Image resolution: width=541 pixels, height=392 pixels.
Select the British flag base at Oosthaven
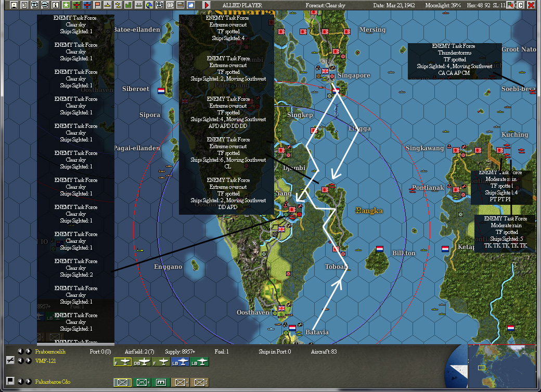tap(281, 308)
